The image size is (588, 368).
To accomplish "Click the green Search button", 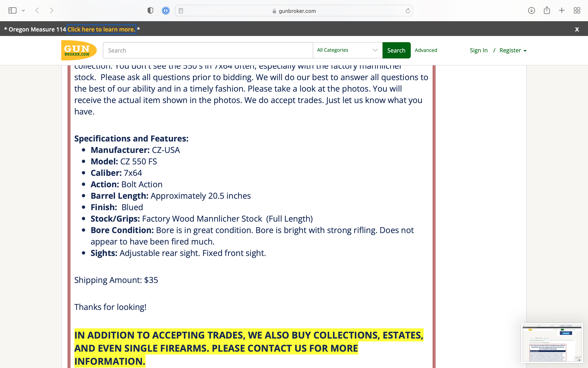I will click(396, 50).
